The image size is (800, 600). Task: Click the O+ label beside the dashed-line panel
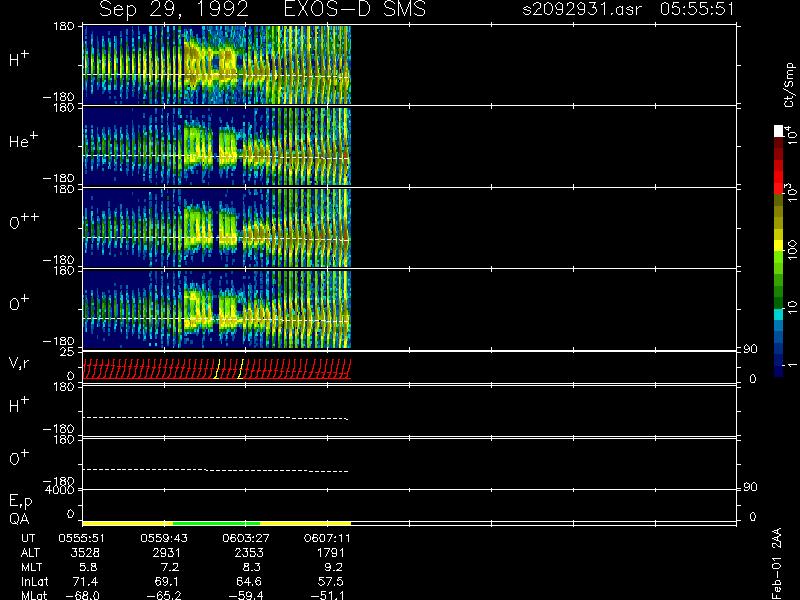(x=19, y=458)
